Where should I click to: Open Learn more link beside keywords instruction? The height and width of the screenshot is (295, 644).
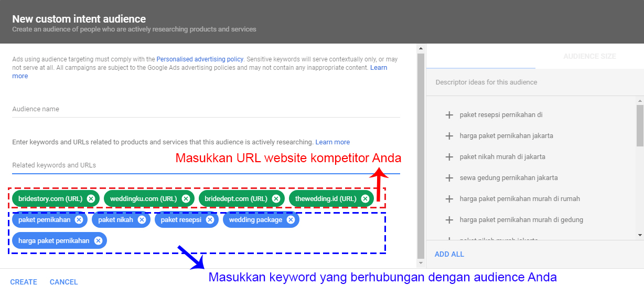tap(332, 142)
